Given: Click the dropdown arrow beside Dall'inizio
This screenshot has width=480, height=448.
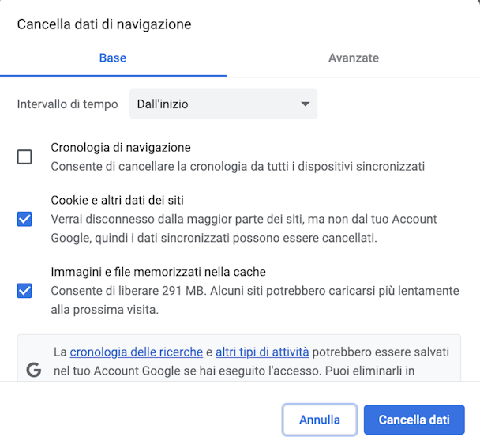Looking at the screenshot, I should (x=305, y=104).
